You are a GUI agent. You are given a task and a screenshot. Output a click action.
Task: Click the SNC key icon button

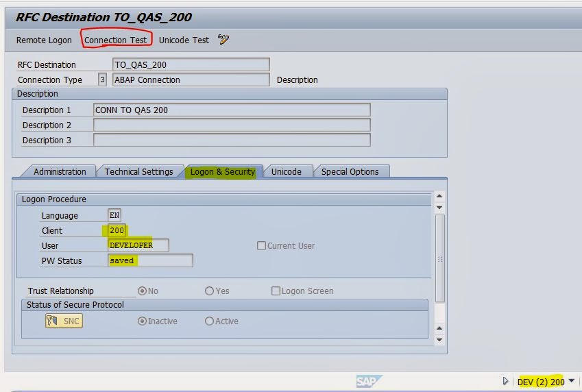64,321
